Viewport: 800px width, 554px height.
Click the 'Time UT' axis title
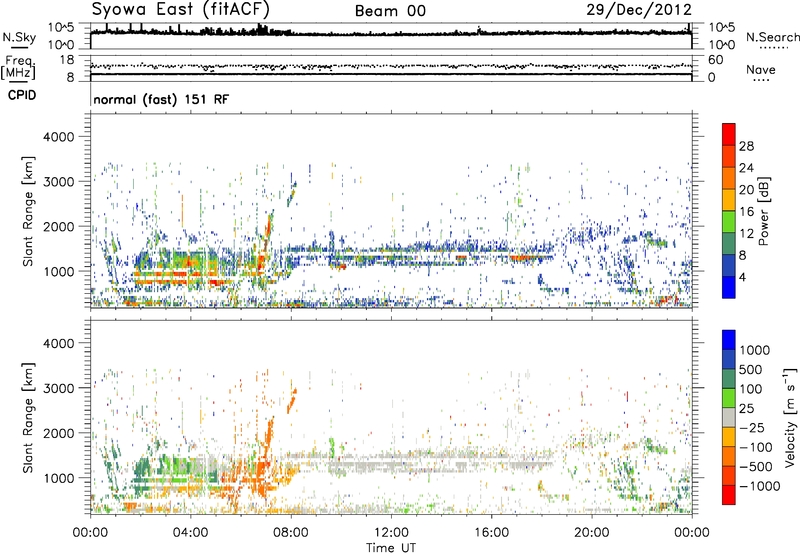pyautogui.click(x=391, y=548)
